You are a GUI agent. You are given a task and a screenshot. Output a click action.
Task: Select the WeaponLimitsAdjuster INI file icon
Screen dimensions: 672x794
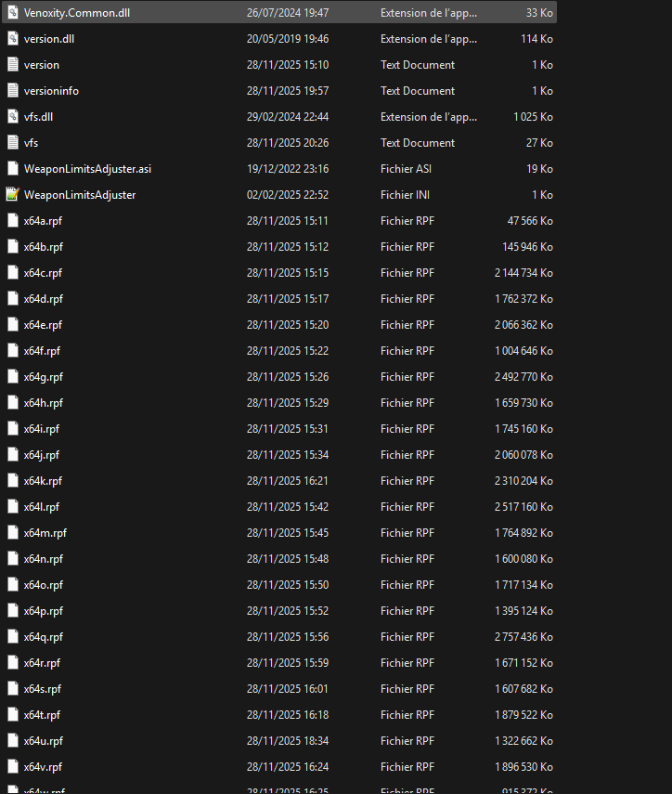(13, 195)
